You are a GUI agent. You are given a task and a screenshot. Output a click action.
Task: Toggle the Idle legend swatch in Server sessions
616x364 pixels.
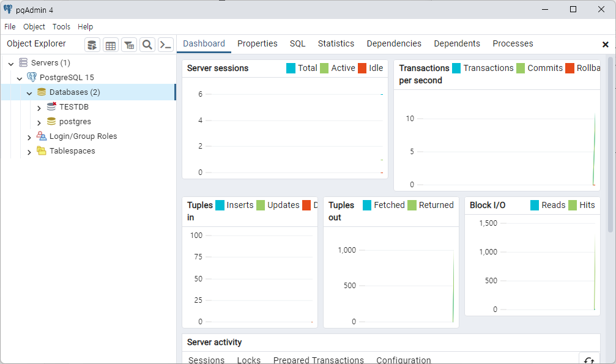(x=362, y=68)
